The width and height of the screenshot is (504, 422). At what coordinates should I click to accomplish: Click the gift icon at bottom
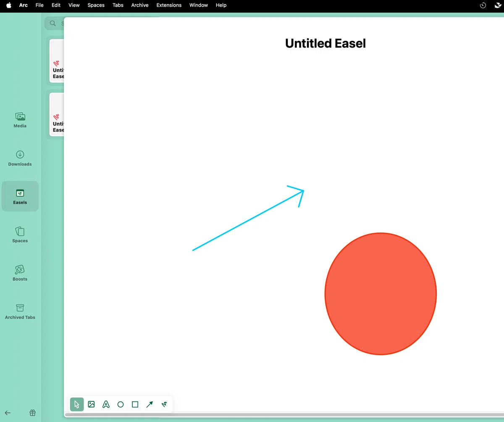(32, 413)
